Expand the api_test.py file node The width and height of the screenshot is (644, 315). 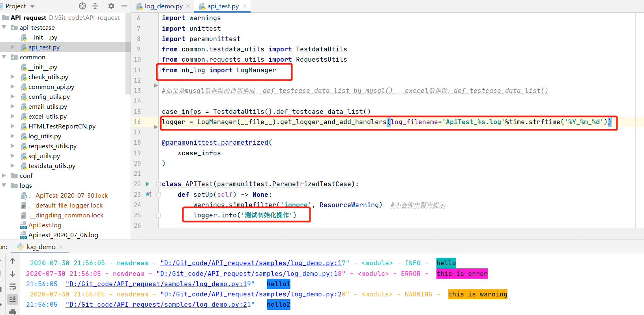[x=13, y=47]
